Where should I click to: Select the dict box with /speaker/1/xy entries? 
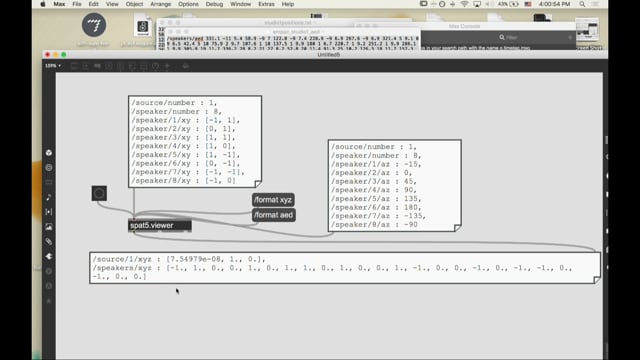pyautogui.click(x=195, y=142)
